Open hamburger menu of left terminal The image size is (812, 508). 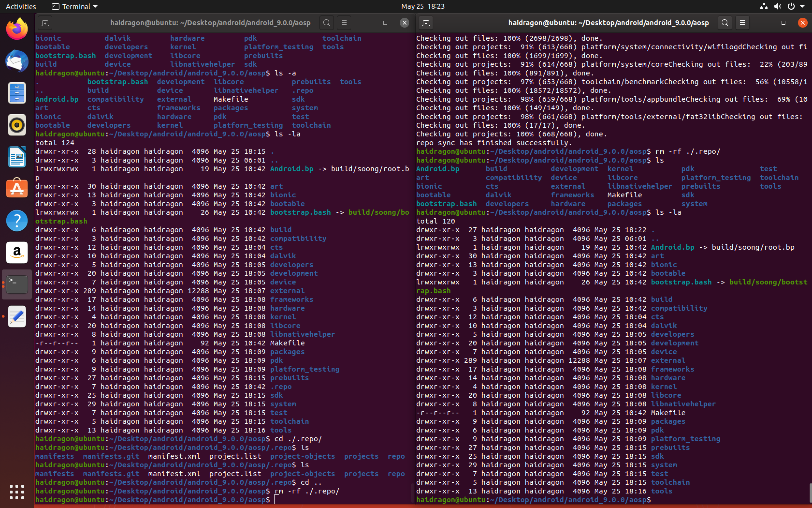(344, 23)
